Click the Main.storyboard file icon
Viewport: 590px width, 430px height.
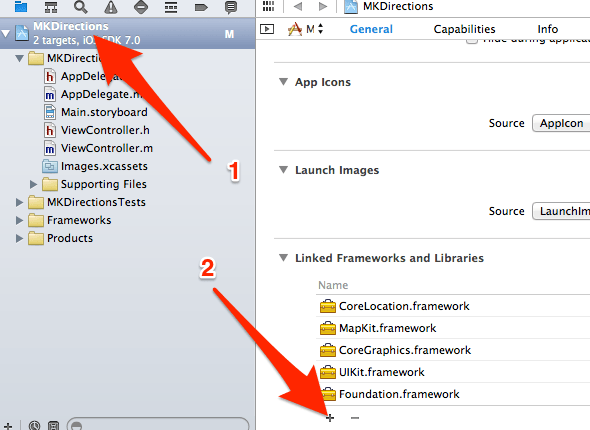50,112
